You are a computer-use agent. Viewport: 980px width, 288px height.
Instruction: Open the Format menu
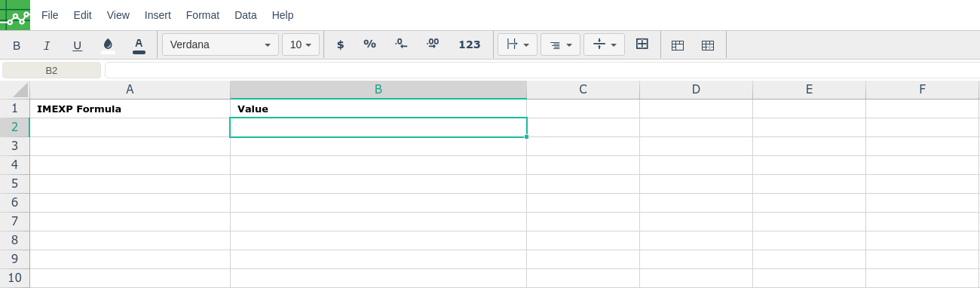(x=203, y=15)
